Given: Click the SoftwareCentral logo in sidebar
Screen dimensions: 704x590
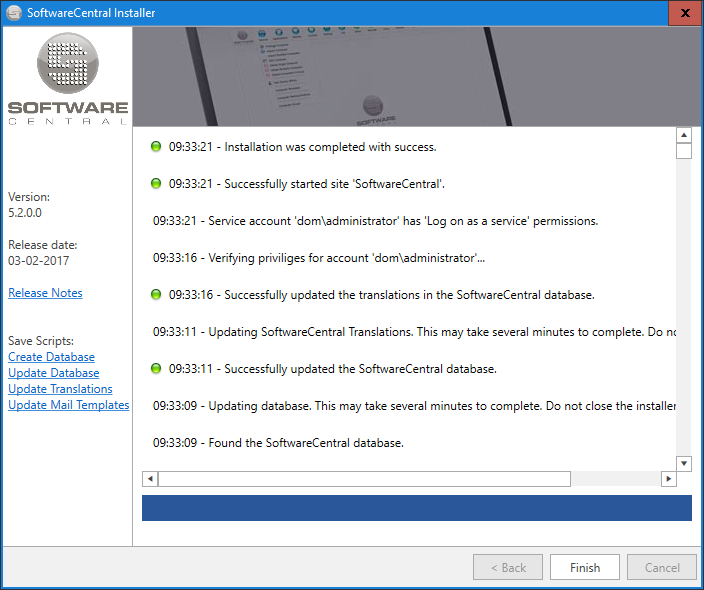Looking at the screenshot, I should pyautogui.click(x=67, y=78).
